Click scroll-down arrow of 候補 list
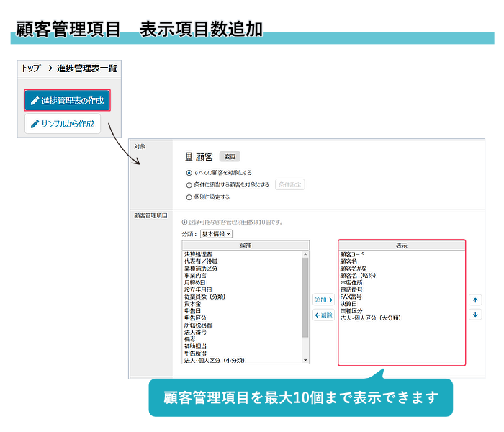 pyautogui.click(x=305, y=360)
